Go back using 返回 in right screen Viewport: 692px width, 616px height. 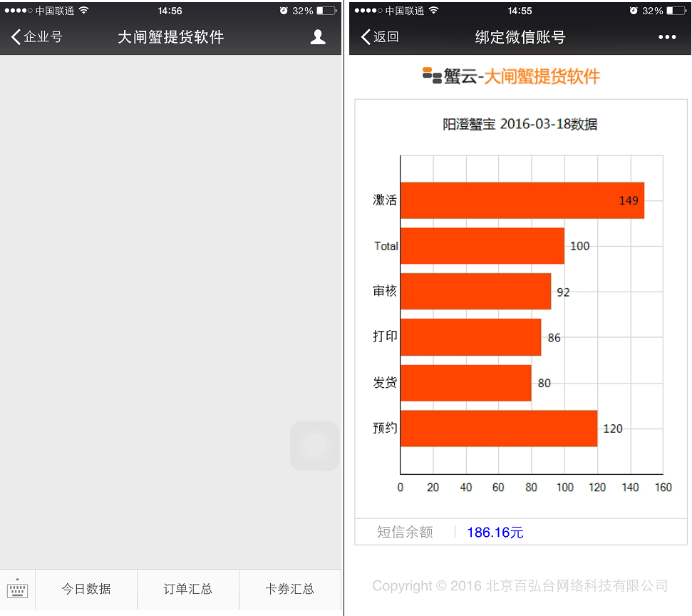pos(380,37)
